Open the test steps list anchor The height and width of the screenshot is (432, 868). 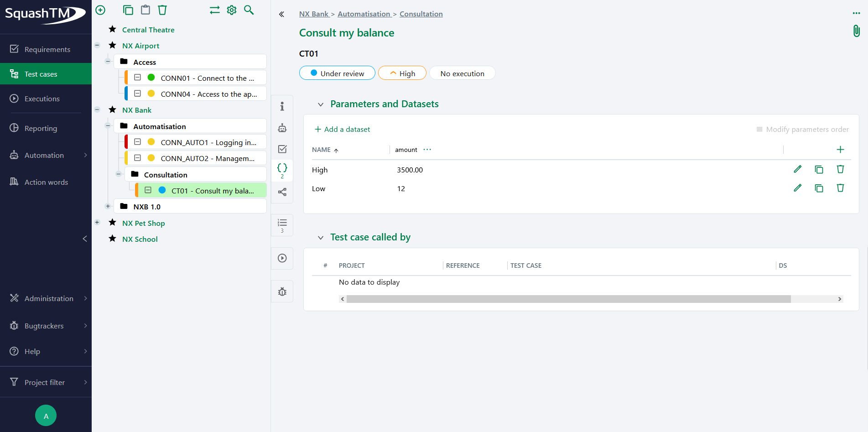[x=282, y=225]
